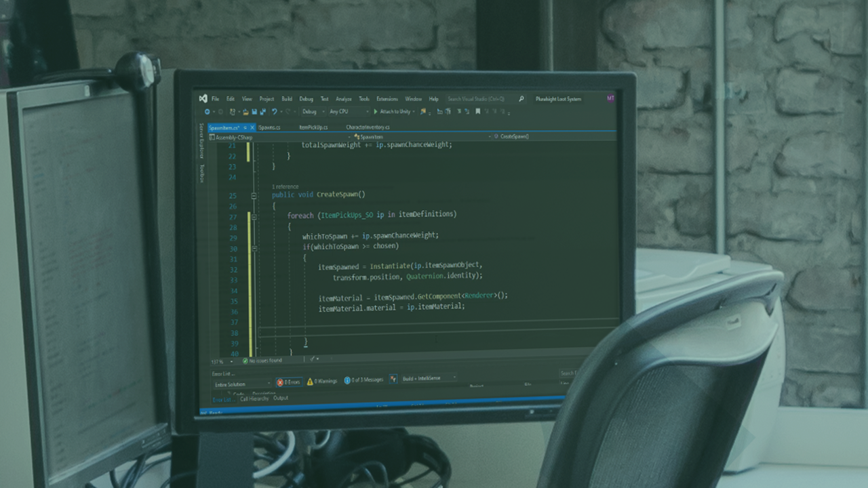This screenshot has width=868, height=488.
Task: Click the MT account avatar
Action: click(610, 98)
